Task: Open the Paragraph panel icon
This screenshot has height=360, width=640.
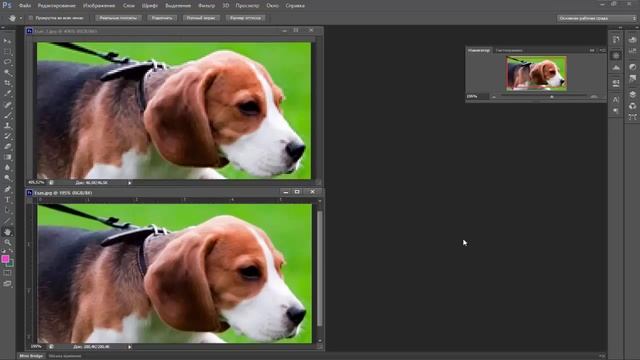Action: tap(616, 111)
